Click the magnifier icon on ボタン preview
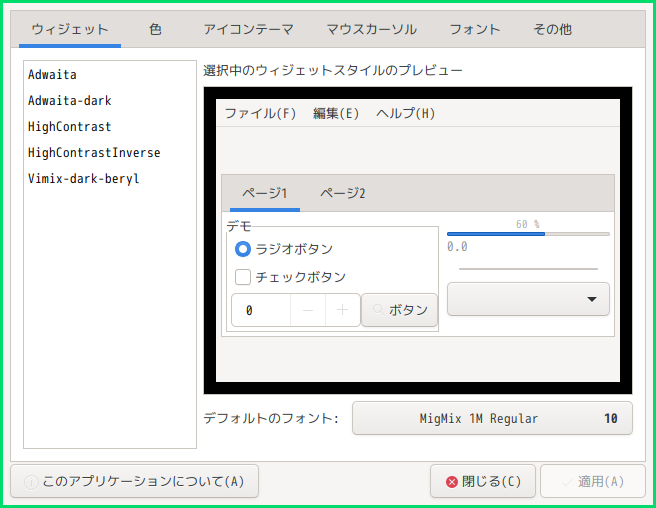This screenshot has height=508, width=656. (x=378, y=310)
